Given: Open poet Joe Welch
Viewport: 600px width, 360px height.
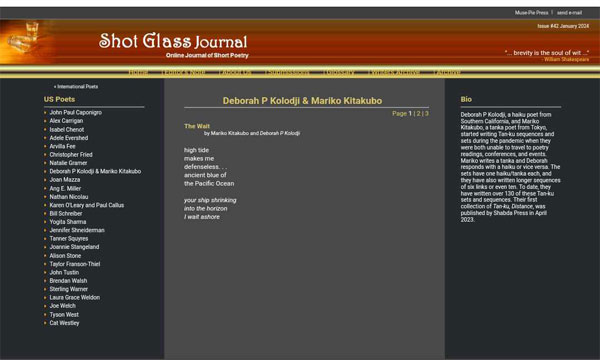Looking at the screenshot, I should pos(62,306).
